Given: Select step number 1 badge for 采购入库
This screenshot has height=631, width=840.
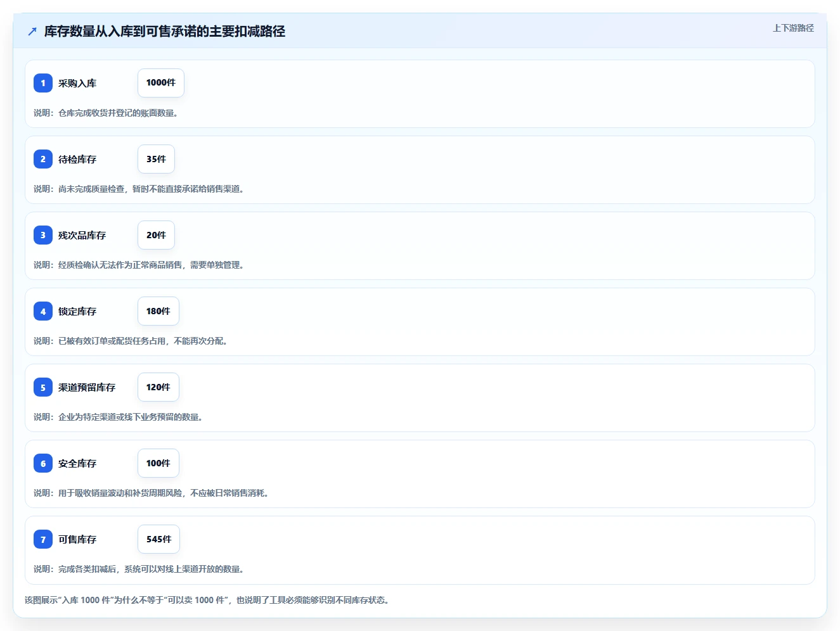Looking at the screenshot, I should pyautogui.click(x=43, y=83).
